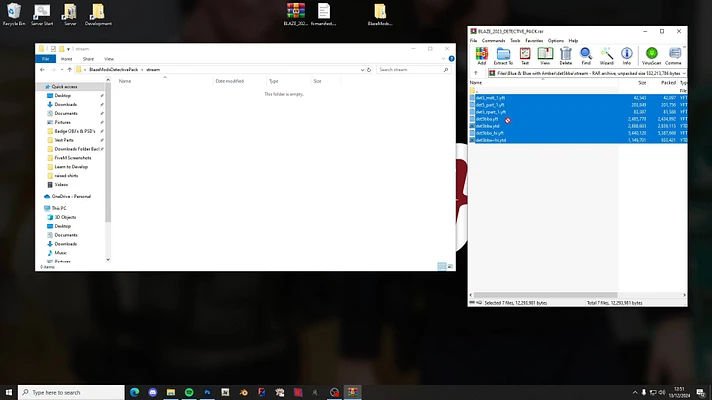Go back in File Explorer navigation

(x=42, y=69)
